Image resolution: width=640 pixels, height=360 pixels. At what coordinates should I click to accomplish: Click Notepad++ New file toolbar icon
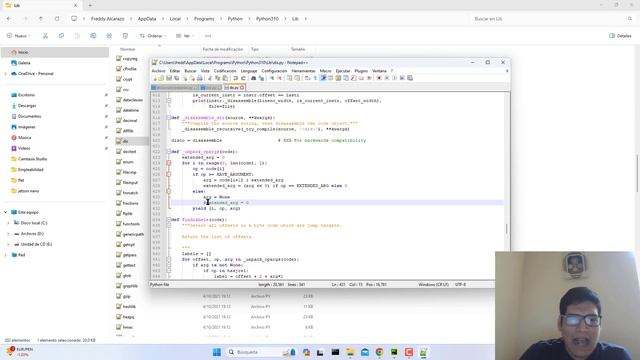pyautogui.click(x=154, y=78)
